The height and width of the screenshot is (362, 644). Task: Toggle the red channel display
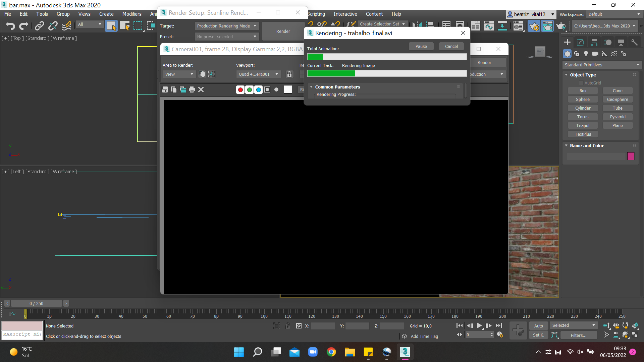click(x=240, y=89)
